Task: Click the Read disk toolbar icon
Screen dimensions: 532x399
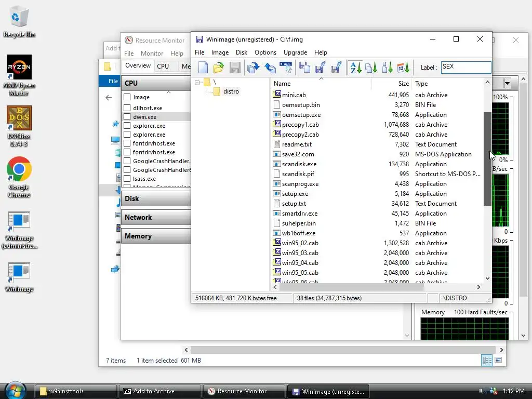Action: click(253, 67)
